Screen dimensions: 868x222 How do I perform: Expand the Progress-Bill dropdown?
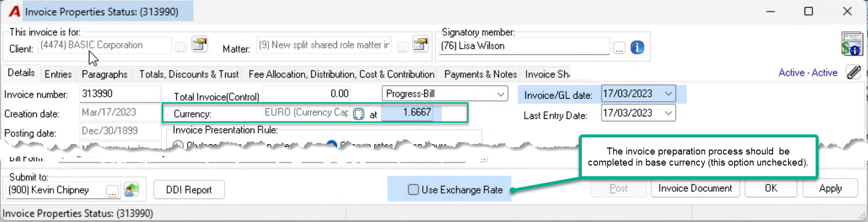pos(501,94)
